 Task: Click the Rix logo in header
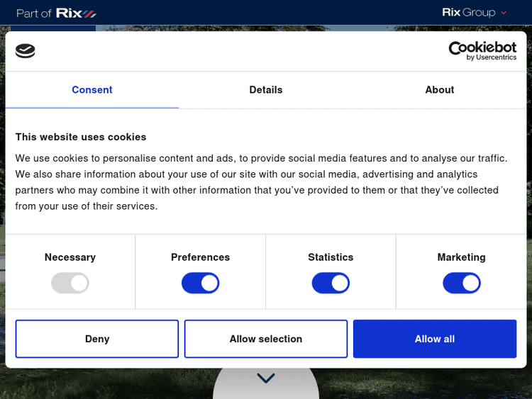(x=76, y=13)
